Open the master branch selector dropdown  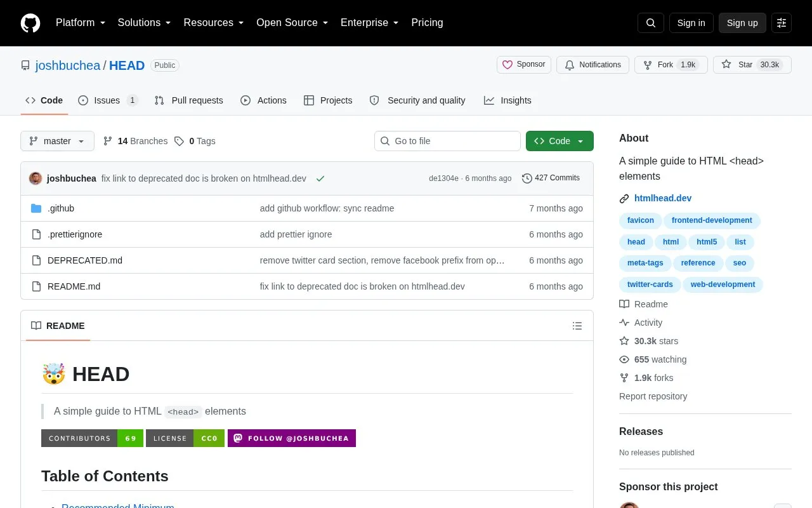(x=57, y=141)
